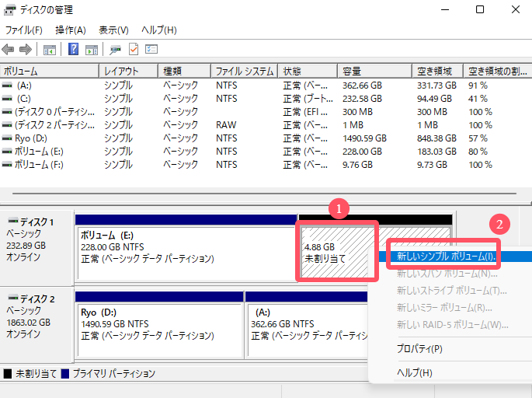This screenshot has width=532, height=398.
Task: Click the 正常 (EFI status cell
Action: pos(305,112)
